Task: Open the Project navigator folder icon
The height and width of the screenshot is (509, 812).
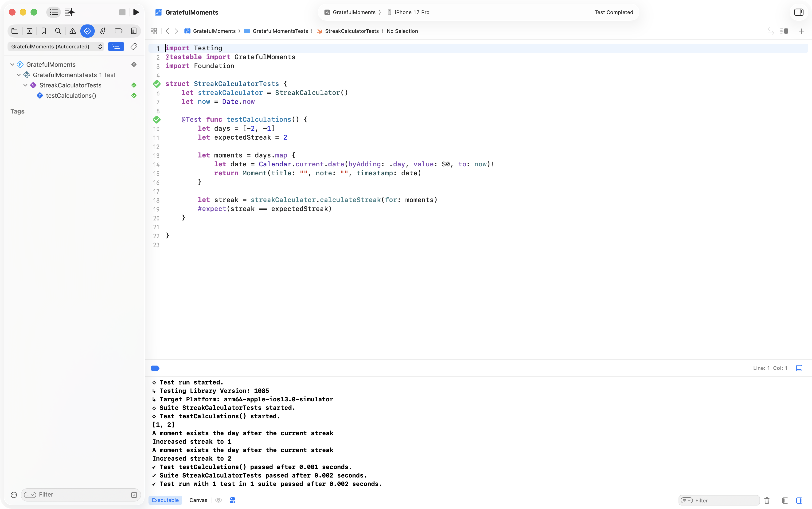Action: point(15,31)
